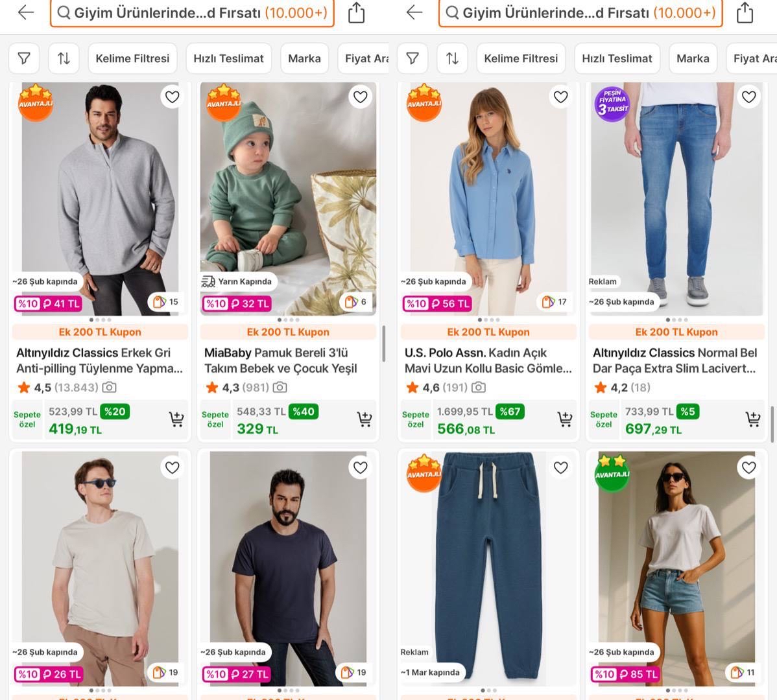Image resolution: width=777 pixels, height=700 pixels.
Task: Add the Altınyıldız slim jeans to cart
Action: pyautogui.click(x=752, y=419)
